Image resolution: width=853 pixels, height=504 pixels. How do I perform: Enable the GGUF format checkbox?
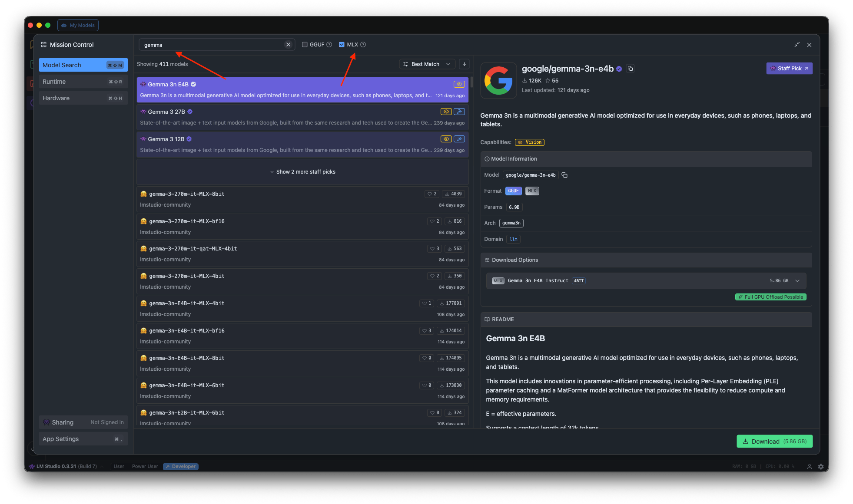coord(305,45)
